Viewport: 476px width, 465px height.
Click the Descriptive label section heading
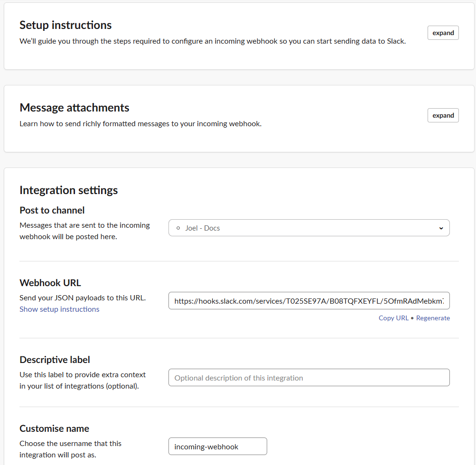tap(55, 360)
